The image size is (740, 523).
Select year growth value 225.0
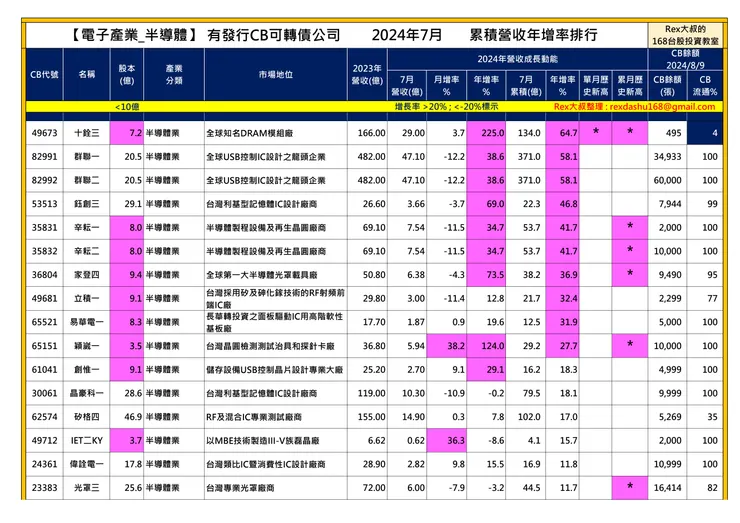[486, 133]
